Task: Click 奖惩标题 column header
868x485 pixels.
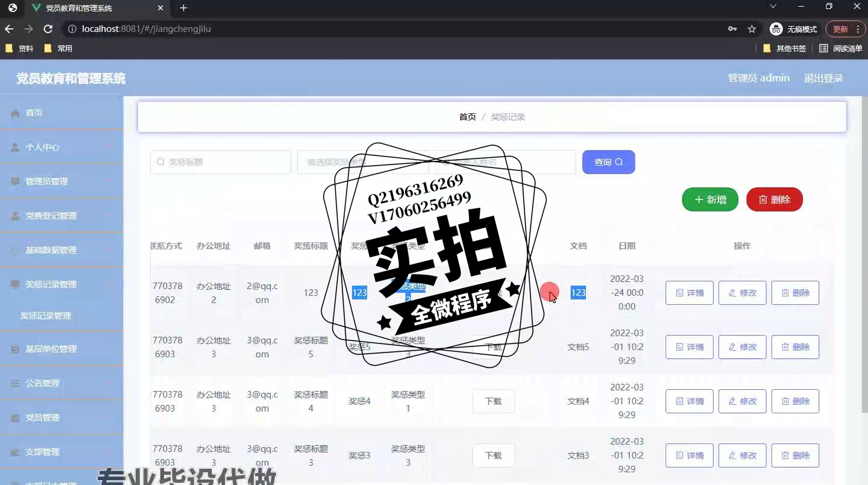Action: point(311,246)
